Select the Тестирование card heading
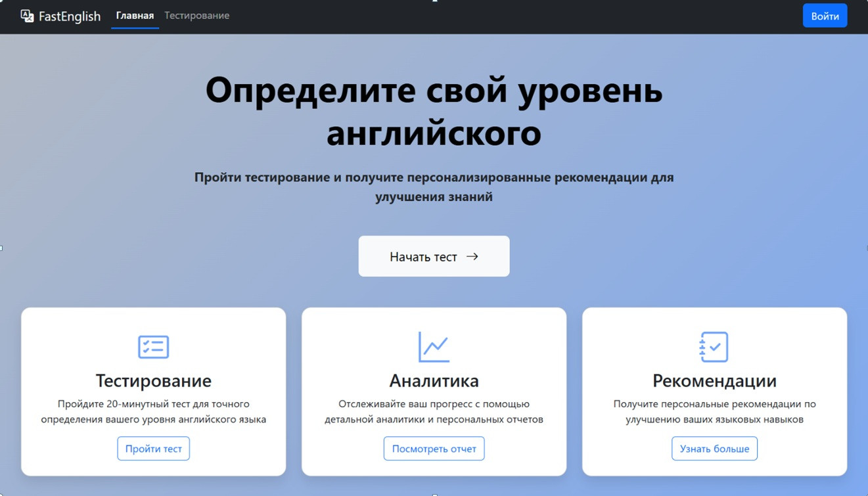 point(153,380)
